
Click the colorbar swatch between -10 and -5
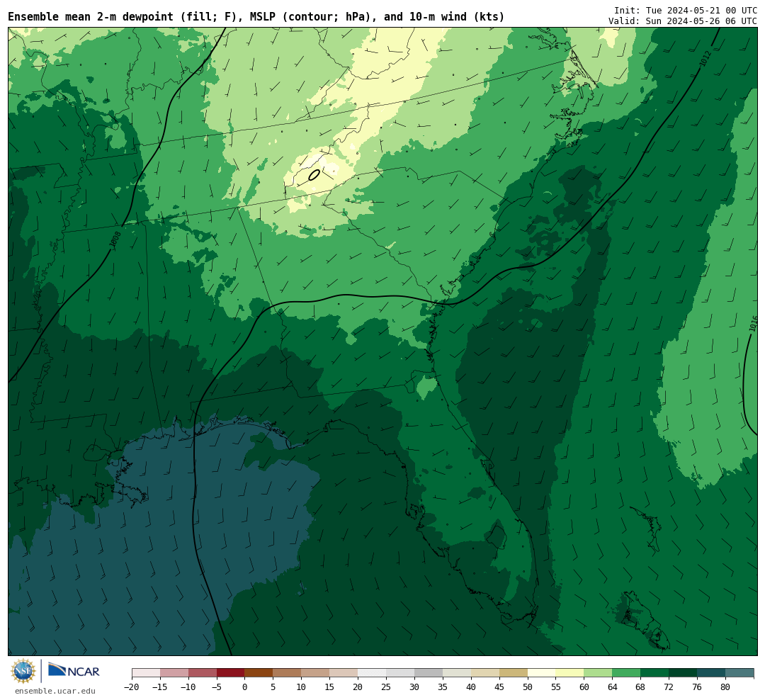point(203,673)
